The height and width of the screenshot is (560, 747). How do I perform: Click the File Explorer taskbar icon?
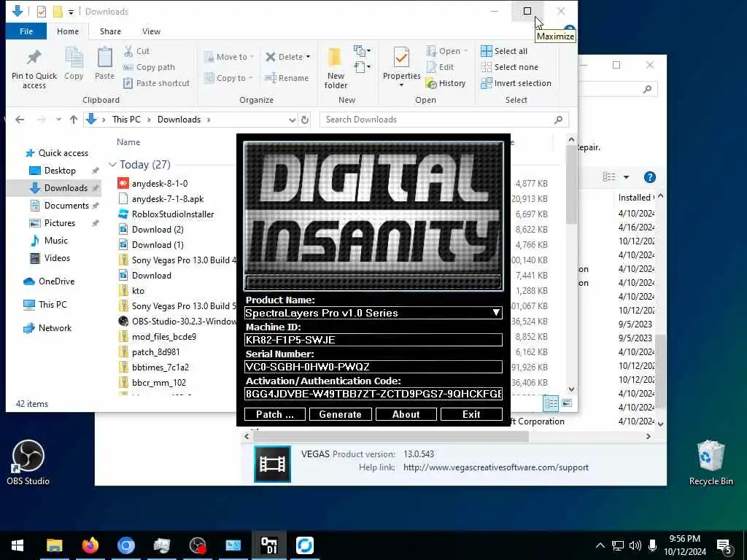tap(54, 545)
